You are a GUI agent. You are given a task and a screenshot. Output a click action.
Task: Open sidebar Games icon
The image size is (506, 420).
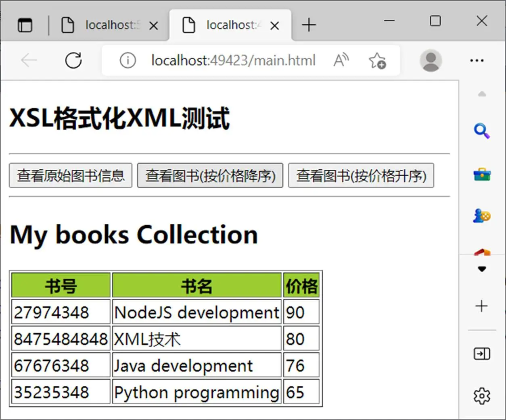tap(482, 216)
